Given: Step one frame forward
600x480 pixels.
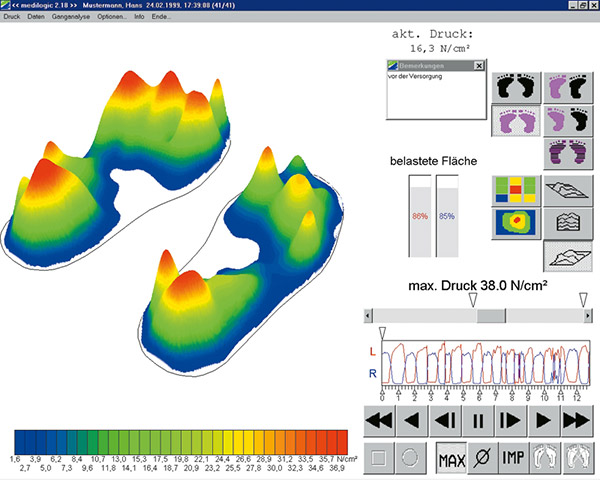Looking at the screenshot, I should 509,419.
